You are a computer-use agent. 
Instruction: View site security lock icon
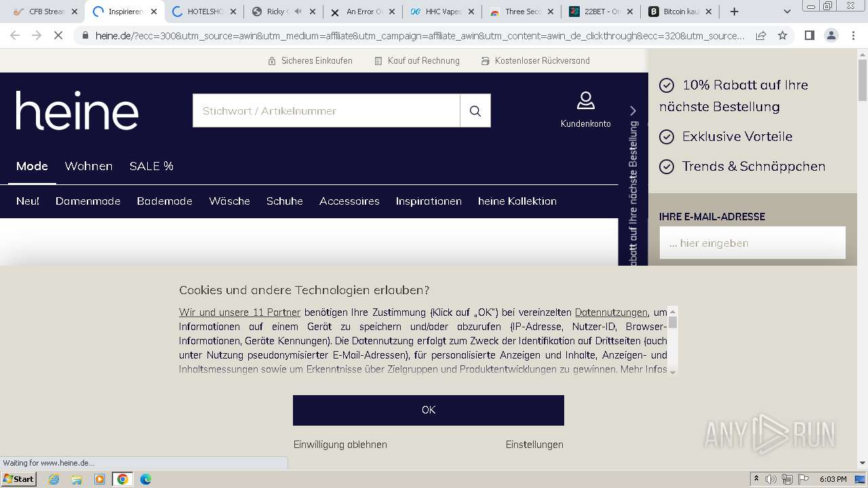point(85,35)
